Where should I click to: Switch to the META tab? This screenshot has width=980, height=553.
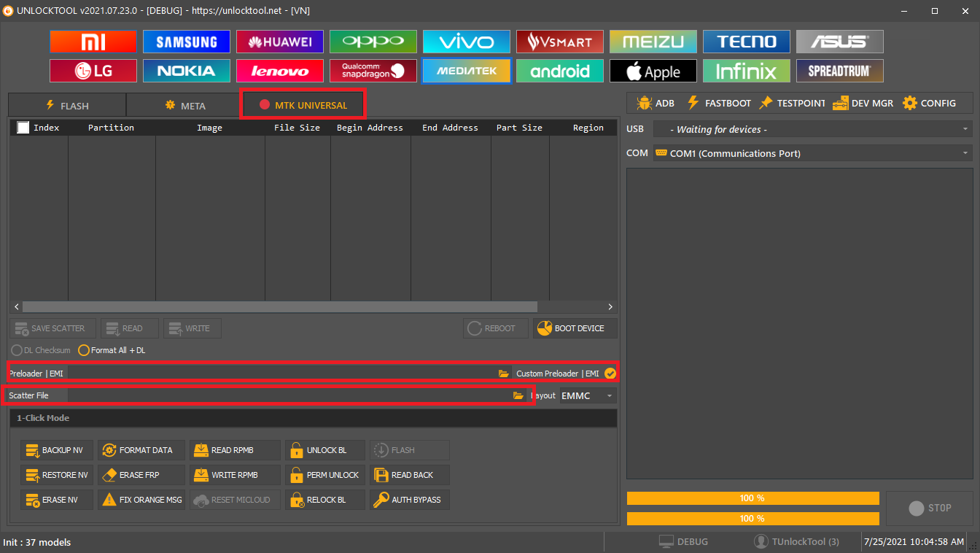(184, 105)
